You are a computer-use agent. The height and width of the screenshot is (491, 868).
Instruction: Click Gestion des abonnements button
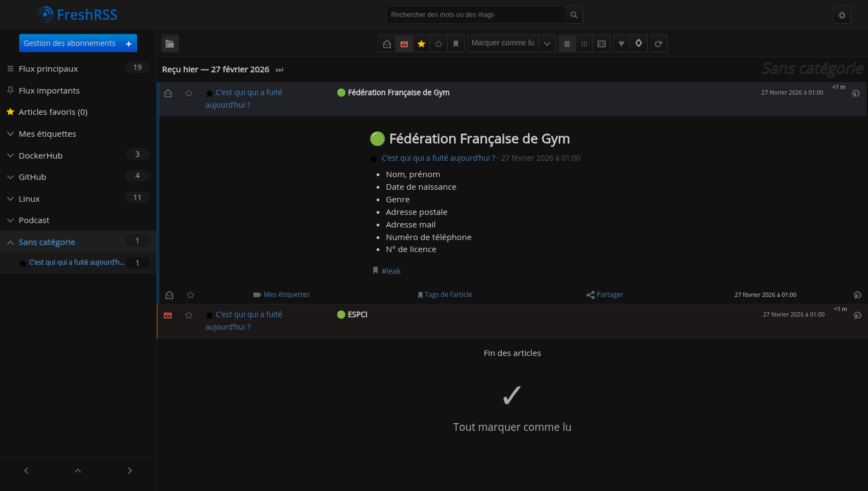(x=69, y=43)
